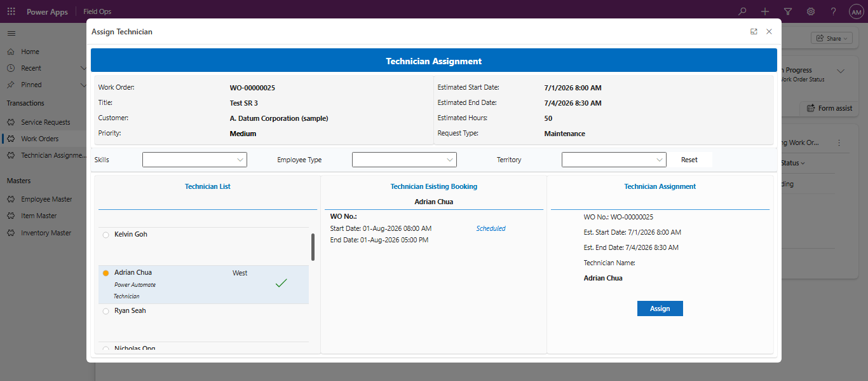Expand the dialog to full screen icon
This screenshot has width=868, height=381.
[x=754, y=31]
